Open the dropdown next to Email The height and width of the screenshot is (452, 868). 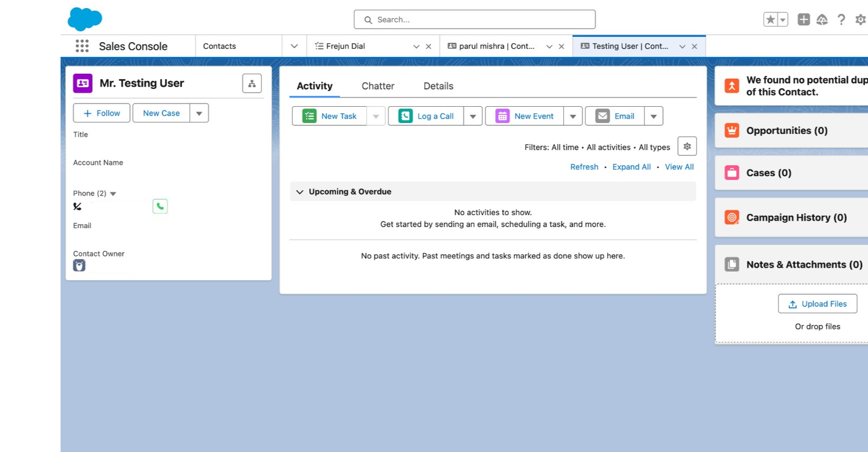pyautogui.click(x=654, y=116)
